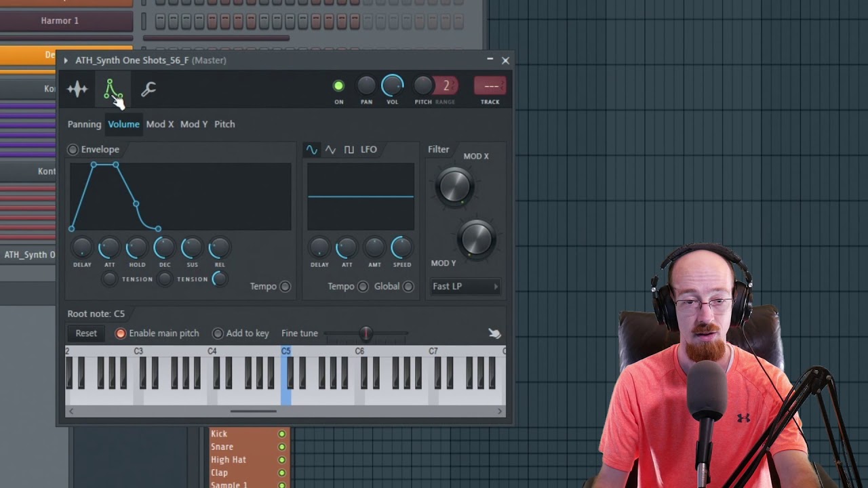
Task: Click the PAN knob
Action: [366, 85]
